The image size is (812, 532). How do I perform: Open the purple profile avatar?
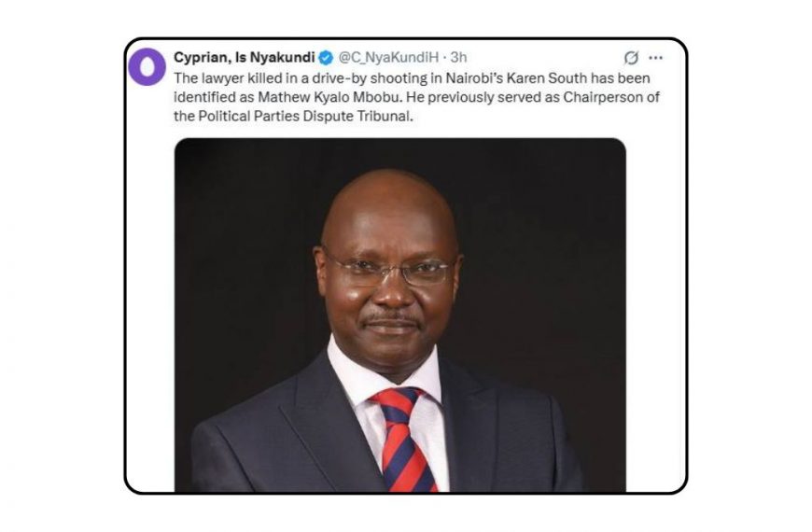click(x=147, y=67)
